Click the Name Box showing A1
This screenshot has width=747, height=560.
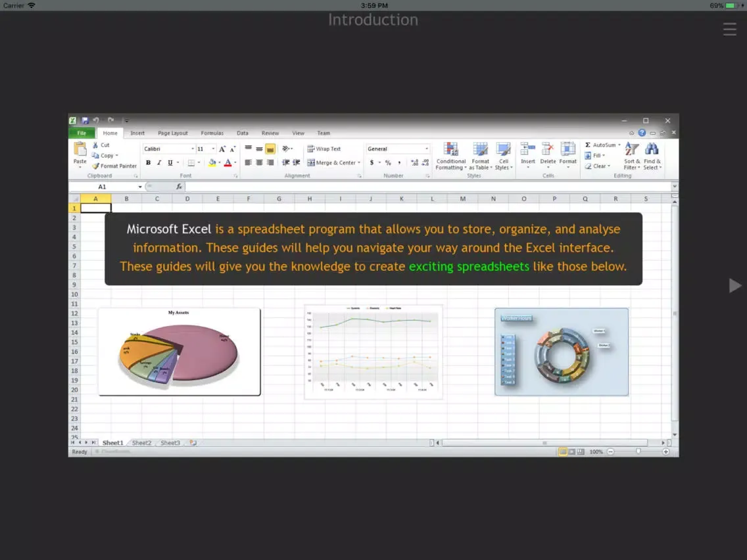[x=107, y=187]
